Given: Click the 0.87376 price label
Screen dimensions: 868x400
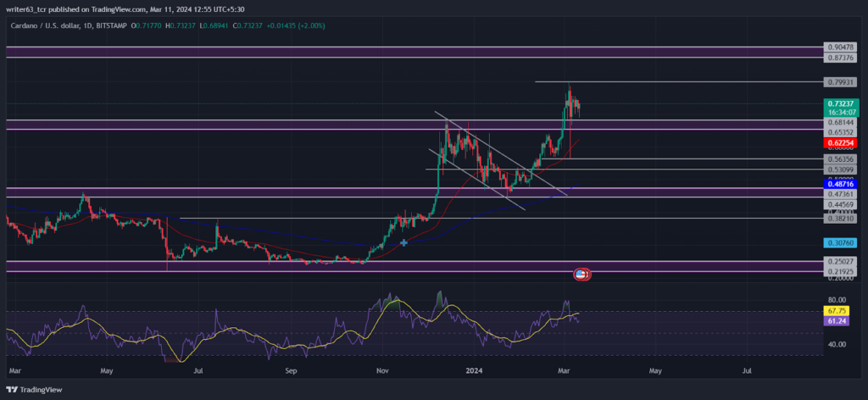Looking at the screenshot, I should click(840, 58).
